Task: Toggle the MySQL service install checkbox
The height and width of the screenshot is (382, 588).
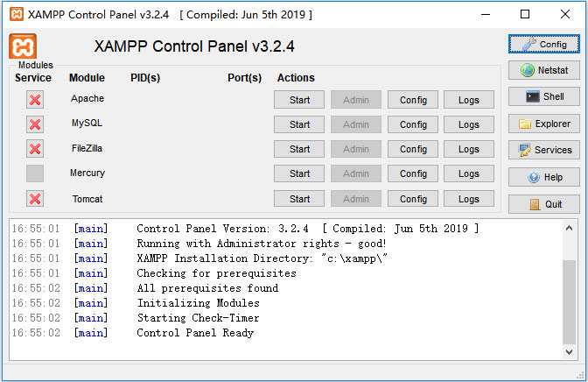Action: click(35, 124)
